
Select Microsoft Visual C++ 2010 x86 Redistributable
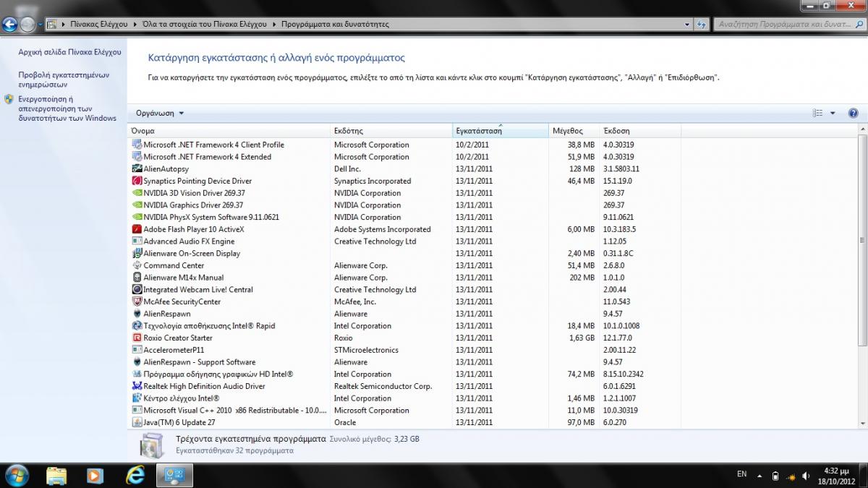(x=405, y=411)
